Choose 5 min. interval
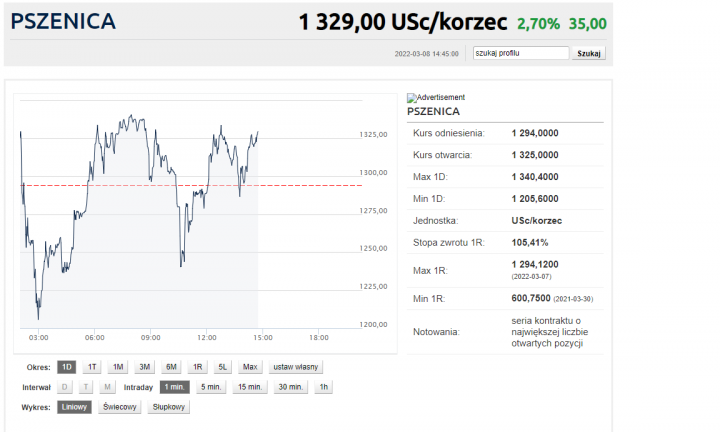Screen dimensions: 720x432 pos(210,387)
